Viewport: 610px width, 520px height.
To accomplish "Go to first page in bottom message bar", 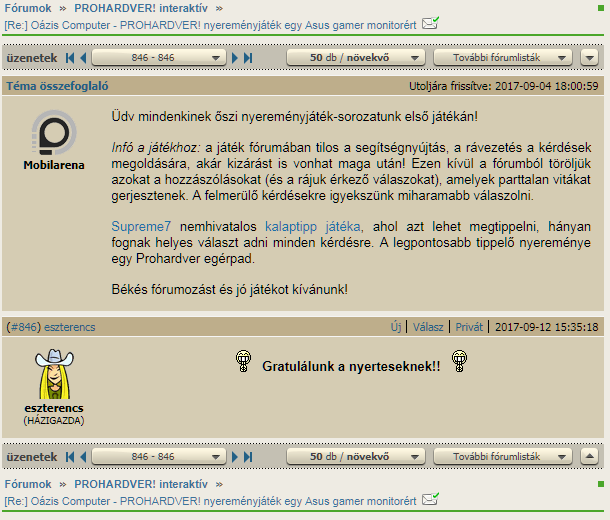I will pyautogui.click(x=70, y=457).
